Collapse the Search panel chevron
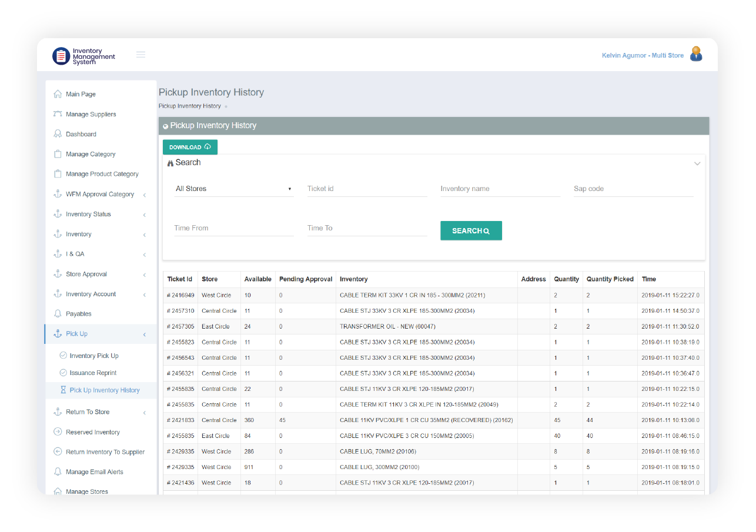 tap(697, 163)
